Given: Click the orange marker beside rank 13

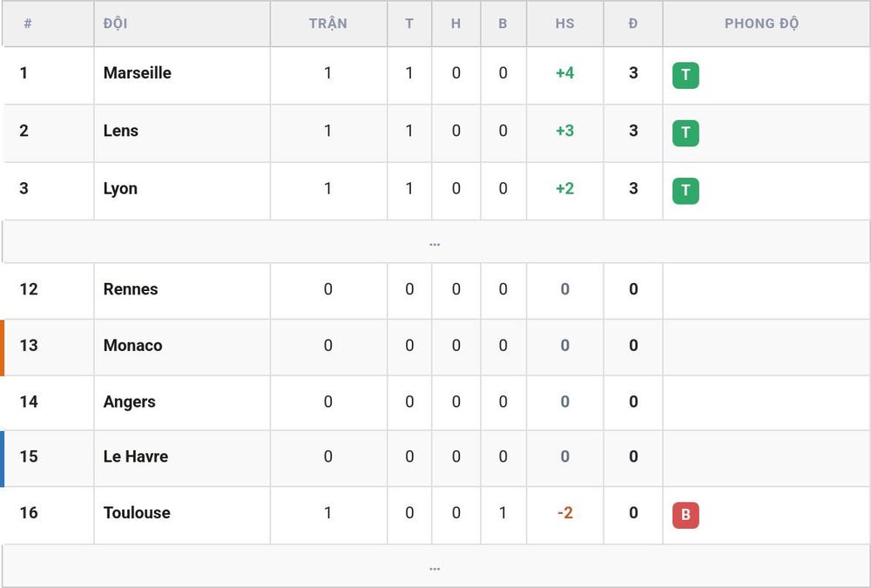Looking at the screenshot, I should [x=3, y=348].
